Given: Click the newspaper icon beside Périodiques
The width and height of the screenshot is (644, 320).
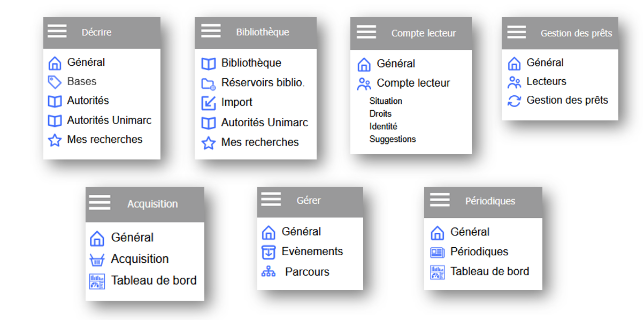Looking at the screenshot, I should click(x=438, y=252).
